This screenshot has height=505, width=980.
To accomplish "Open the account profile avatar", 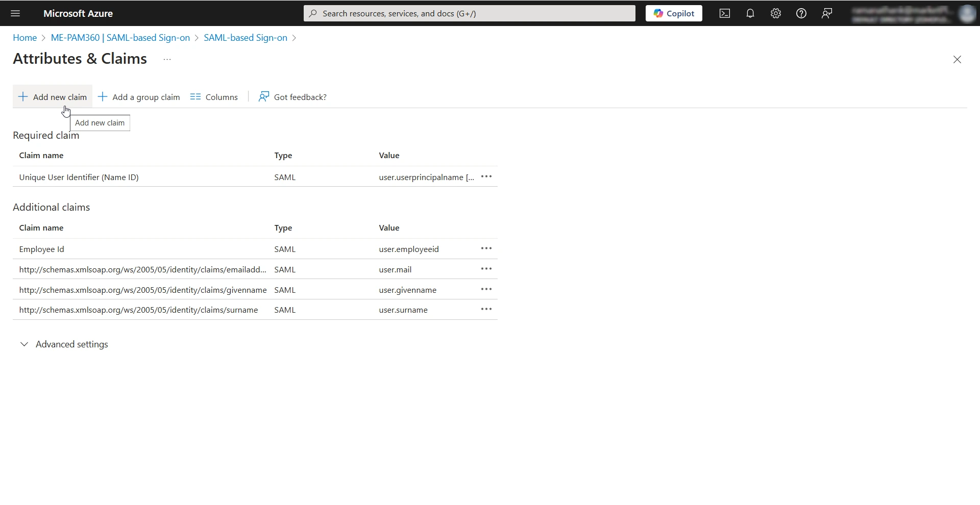I will (966, 13).
